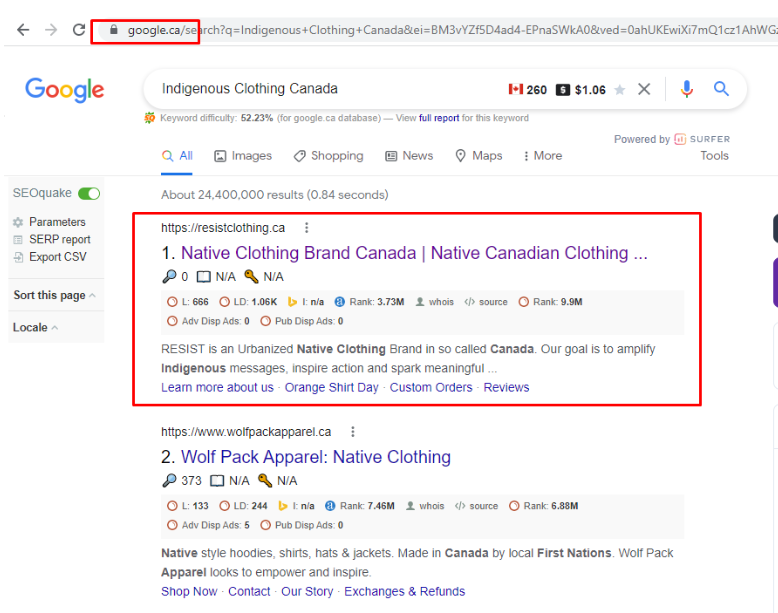
Task: Open the Learn more about us sitelink
Action: click(x=217, y=388)
